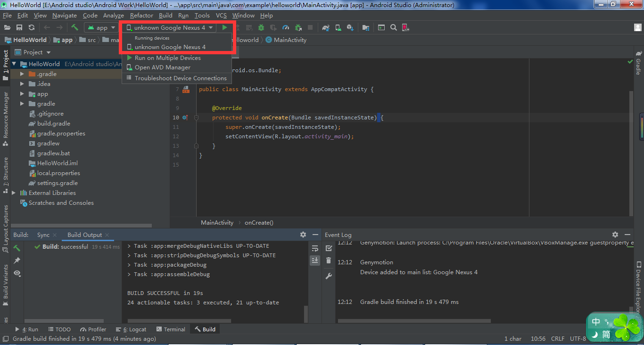This screenshot has height=345, width=644.
Task: Open the File menu
Action: 7,16
